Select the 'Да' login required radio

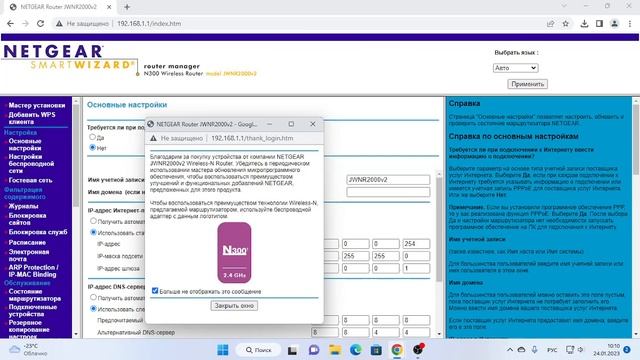tap(93, 137)
